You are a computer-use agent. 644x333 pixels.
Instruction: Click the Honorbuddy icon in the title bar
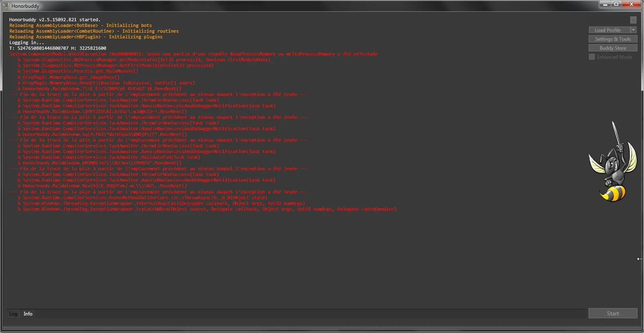point(6,6)
